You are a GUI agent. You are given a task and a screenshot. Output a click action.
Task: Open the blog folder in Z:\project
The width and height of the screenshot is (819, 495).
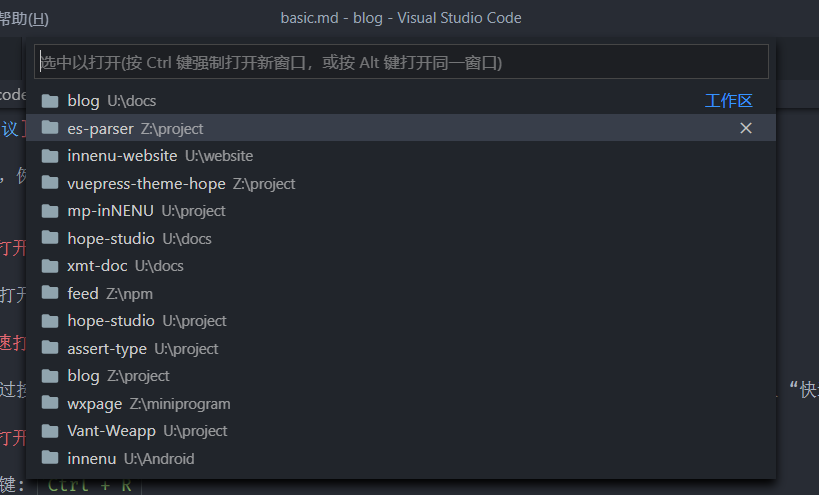[118, 376]
